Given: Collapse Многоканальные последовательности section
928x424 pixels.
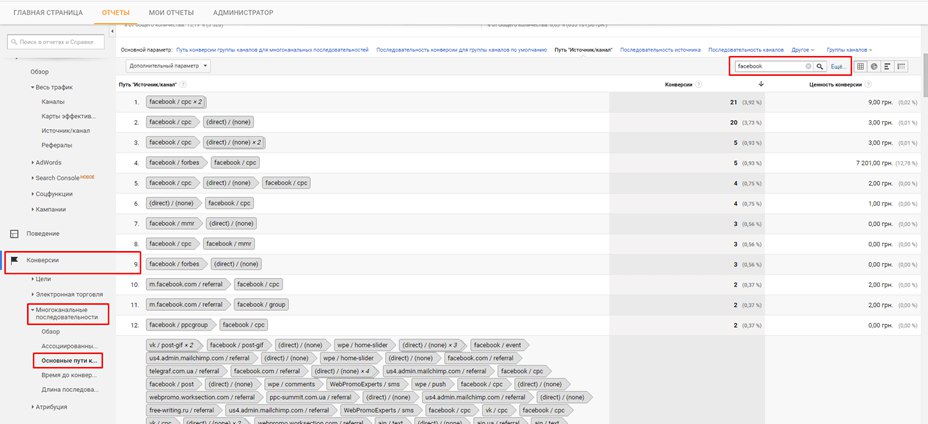Looking at the screenshot, I should point(33,310).
